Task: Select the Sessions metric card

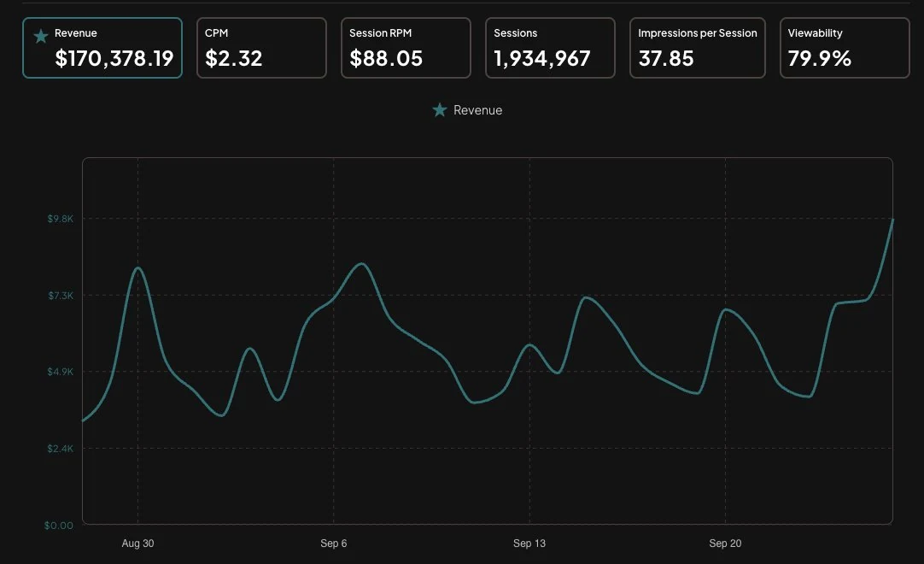Action: pyautogui.click(x=551, y=48)
